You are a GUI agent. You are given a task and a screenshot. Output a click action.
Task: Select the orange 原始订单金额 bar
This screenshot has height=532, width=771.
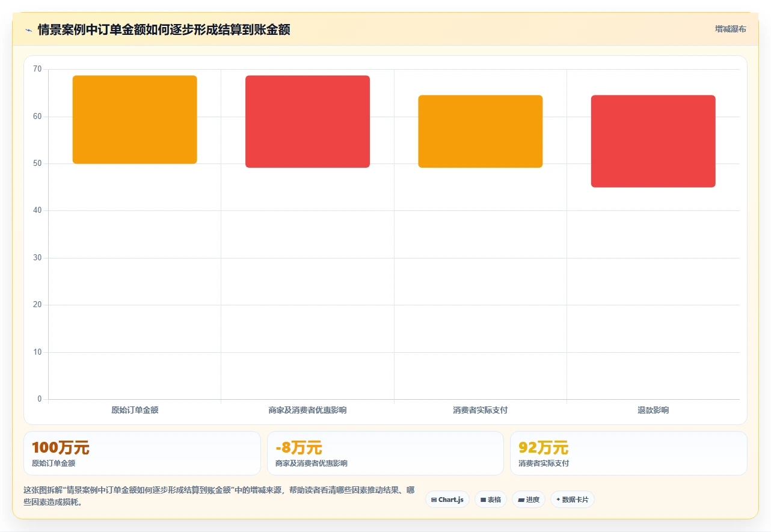click(x=135, y=120)
